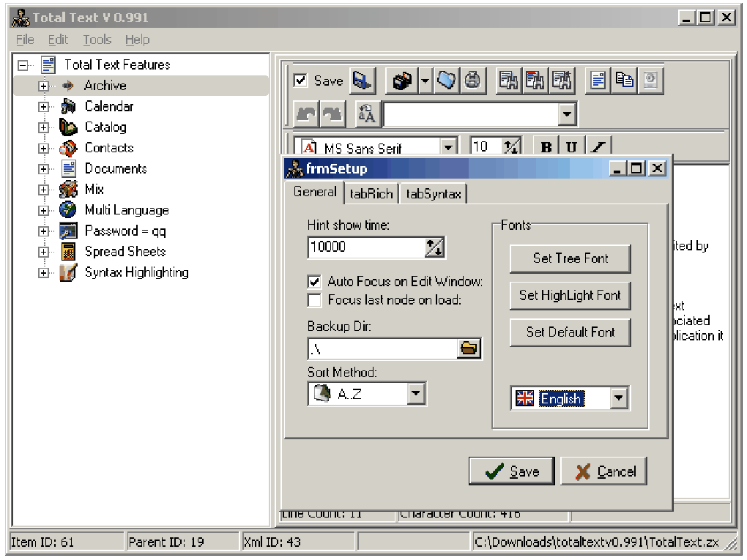This screenshot has height=560, width=747.
Task: Click the Spread Sheets calculator icon
Action: [x=68, y=251]
